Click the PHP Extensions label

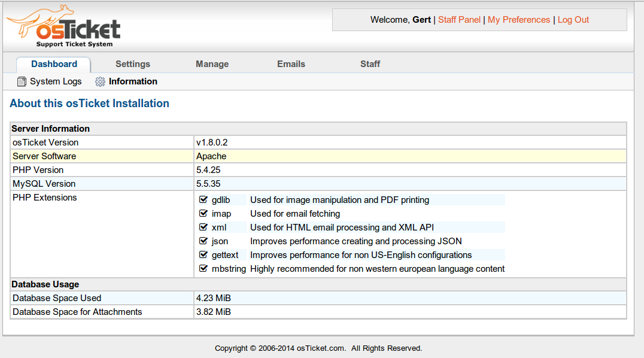click(45, 198)
